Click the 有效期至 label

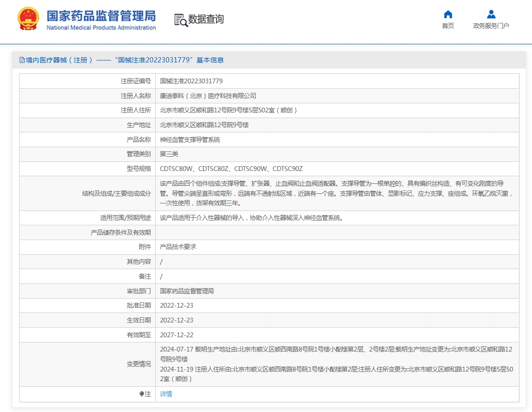[x=139, y=335]
